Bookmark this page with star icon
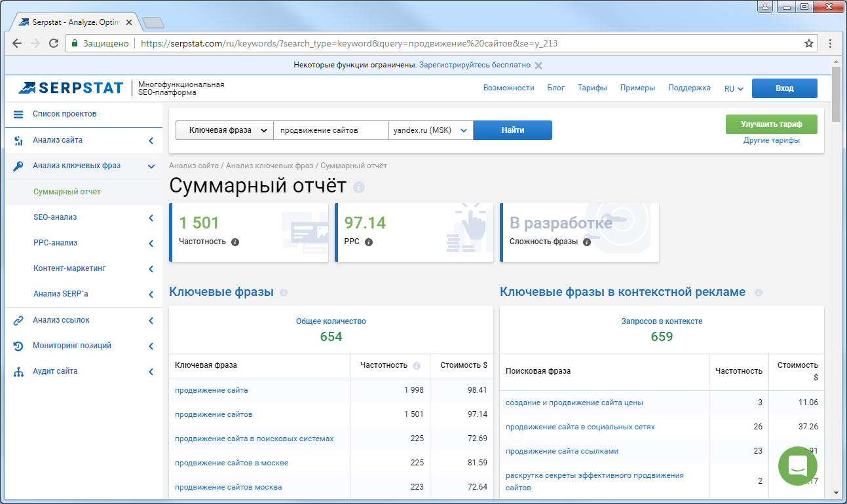The width and height of the screenshot is (847, 504). 809,44
